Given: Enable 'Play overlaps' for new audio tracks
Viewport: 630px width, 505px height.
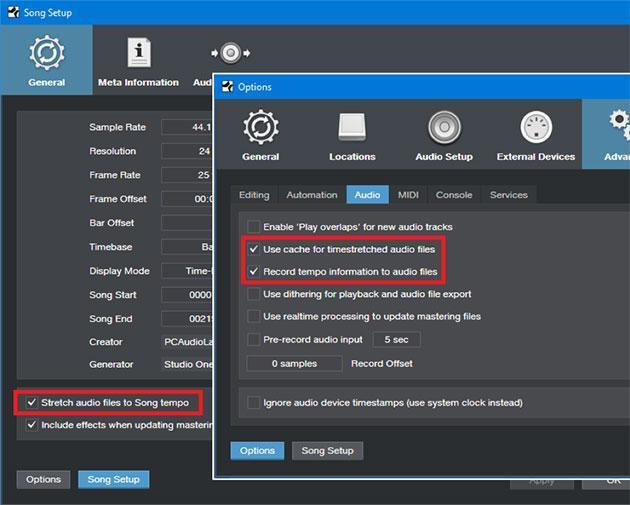Looking at the screenshot, I should click(254, 227).
